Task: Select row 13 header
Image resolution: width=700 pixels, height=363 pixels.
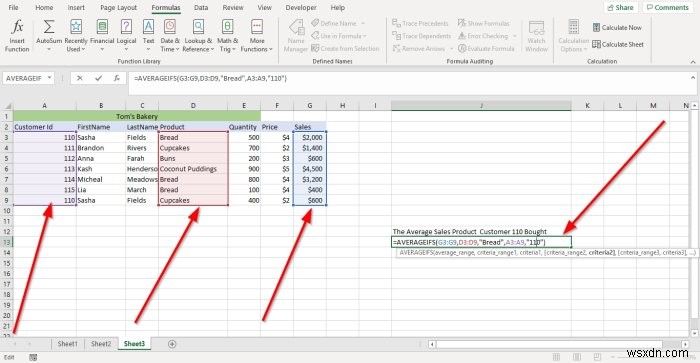Action: click(6, 242)
